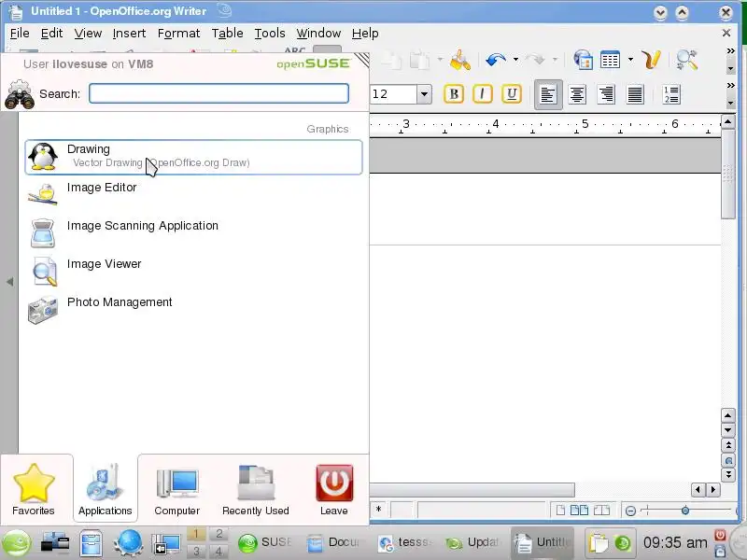Toggle Bold formatting
Screen dimensions: 747x560
point(454,94)
